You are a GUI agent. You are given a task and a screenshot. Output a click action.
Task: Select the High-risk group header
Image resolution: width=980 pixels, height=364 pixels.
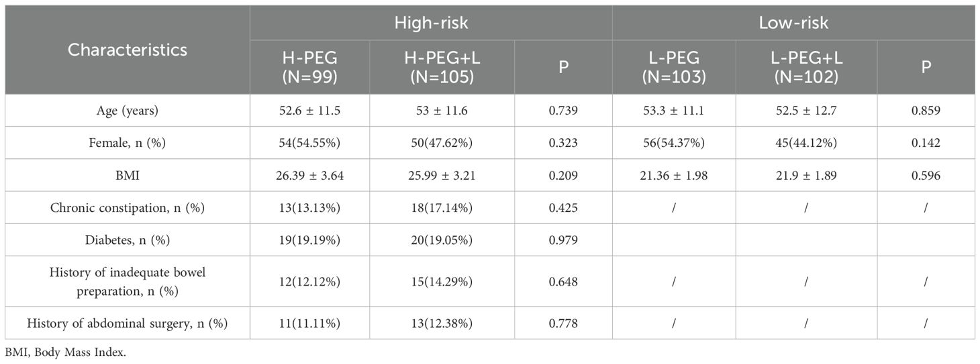(431, 23)
